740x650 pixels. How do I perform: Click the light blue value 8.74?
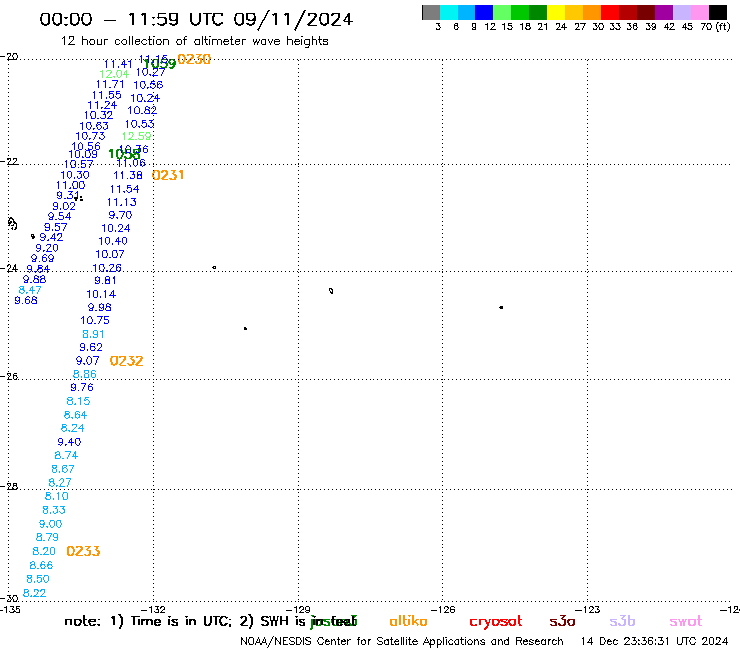[66, 456]
